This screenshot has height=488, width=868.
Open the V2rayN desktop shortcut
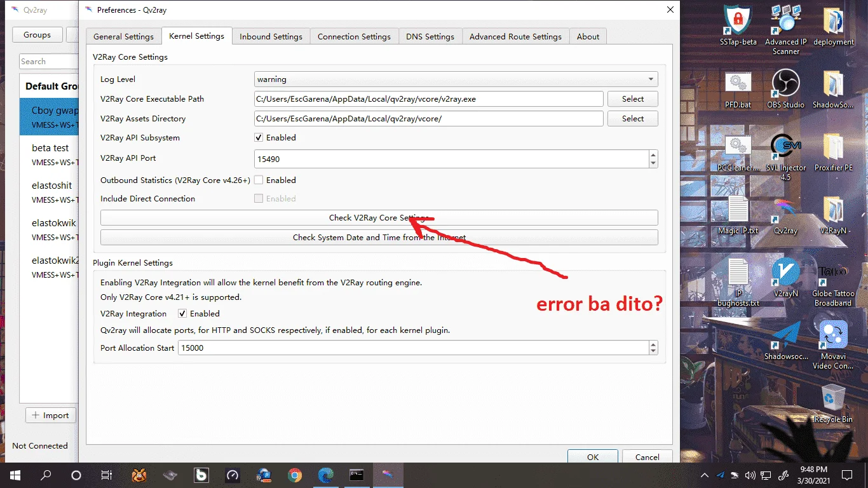click(x=786, y=278)
